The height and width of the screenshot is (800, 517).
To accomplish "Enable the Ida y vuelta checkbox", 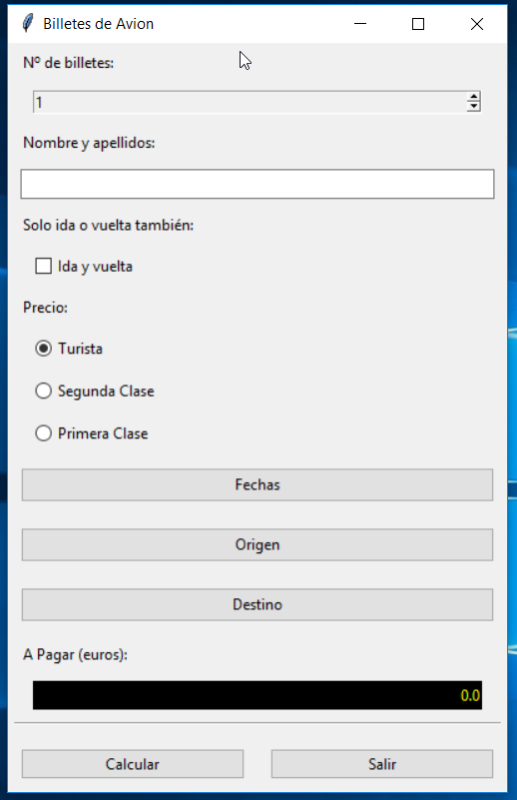I will (43, 266).
